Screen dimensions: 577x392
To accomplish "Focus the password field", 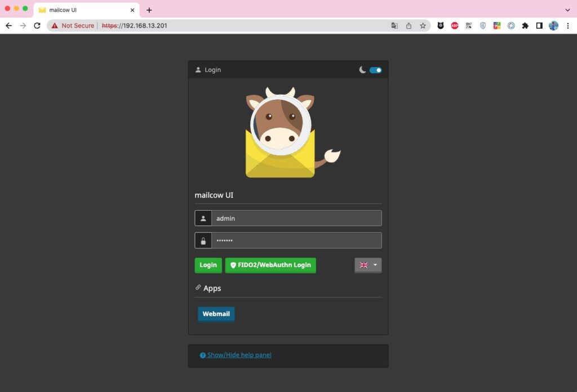I will click(296, 240).
